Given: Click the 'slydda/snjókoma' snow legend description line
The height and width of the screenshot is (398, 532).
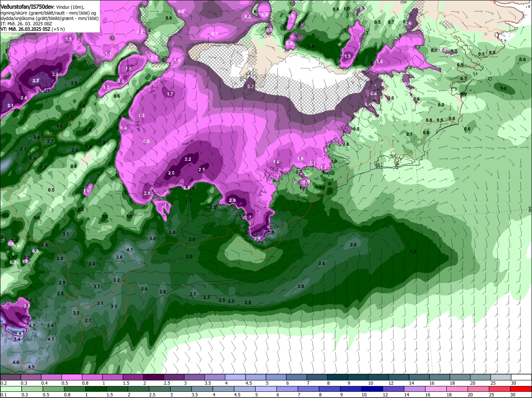Looking at the screenshot, I should 49,18.
